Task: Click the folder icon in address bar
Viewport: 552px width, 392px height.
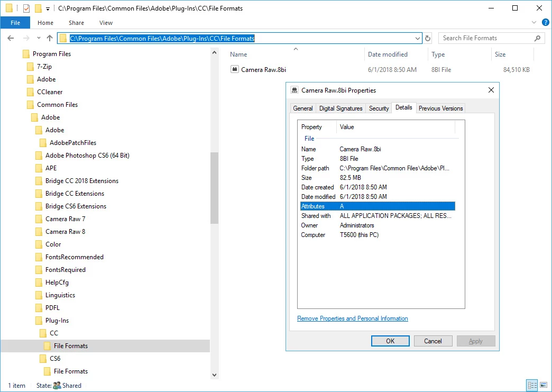Action: [x=63, y=39]
